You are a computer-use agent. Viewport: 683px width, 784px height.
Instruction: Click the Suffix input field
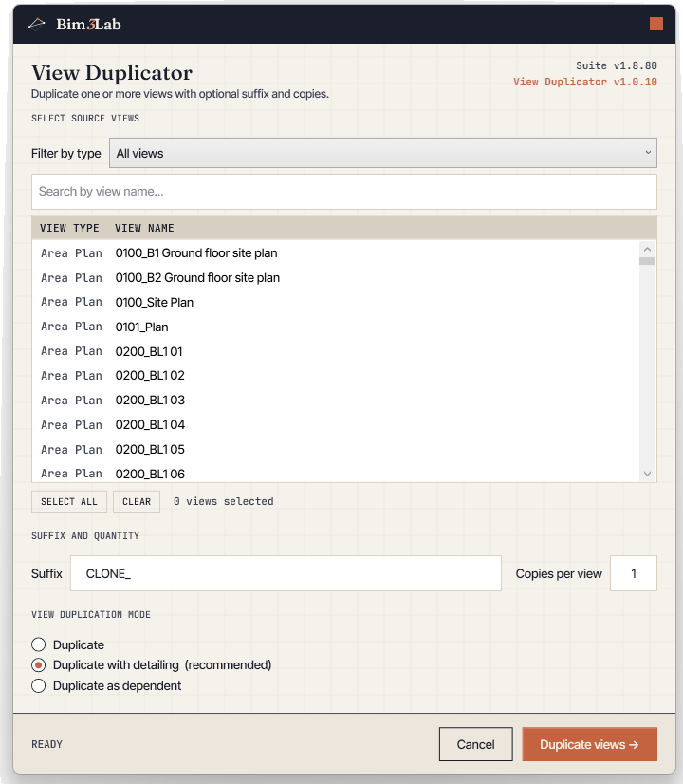pyautogui.click(x=286, y=573)
